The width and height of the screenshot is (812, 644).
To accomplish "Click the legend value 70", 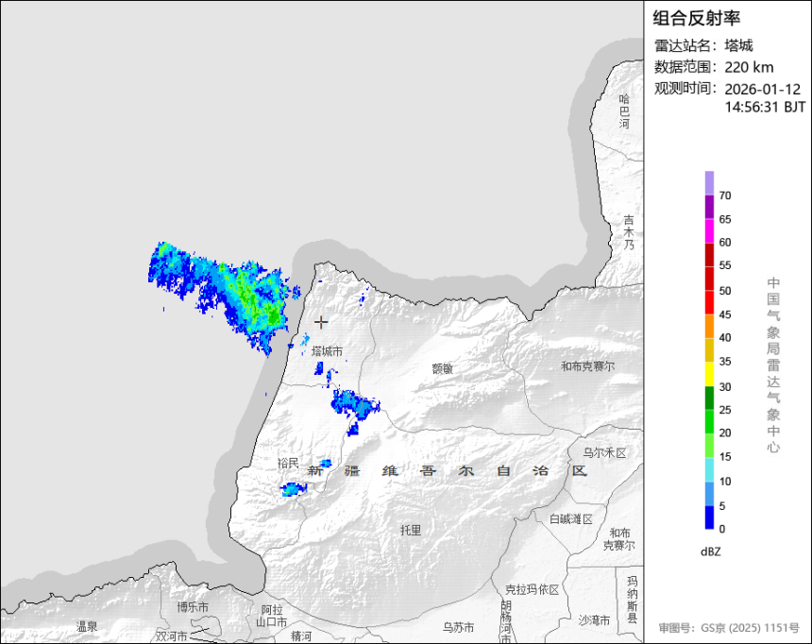I will click(725, 195).
